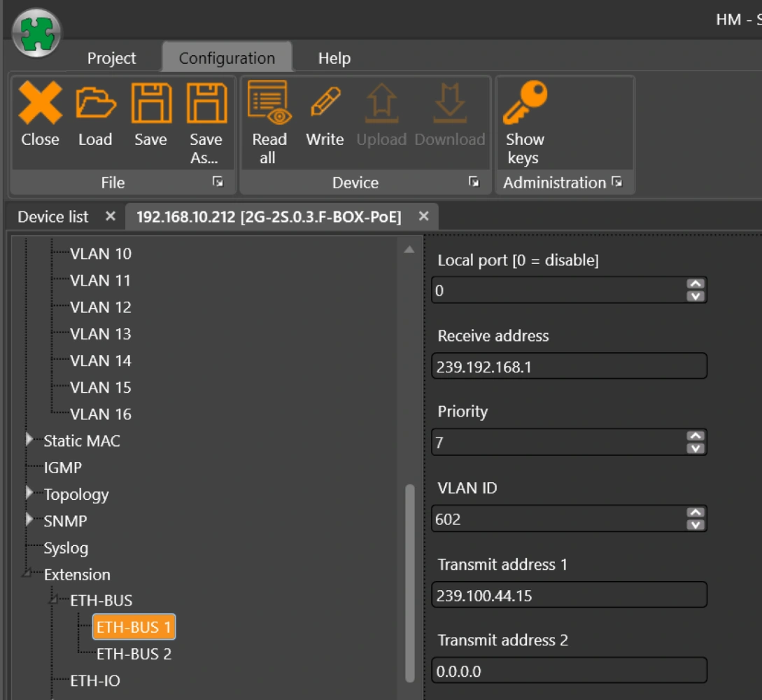Click the Save As icon
This screenshot has width=762, height=700.
tap(206, 103)
